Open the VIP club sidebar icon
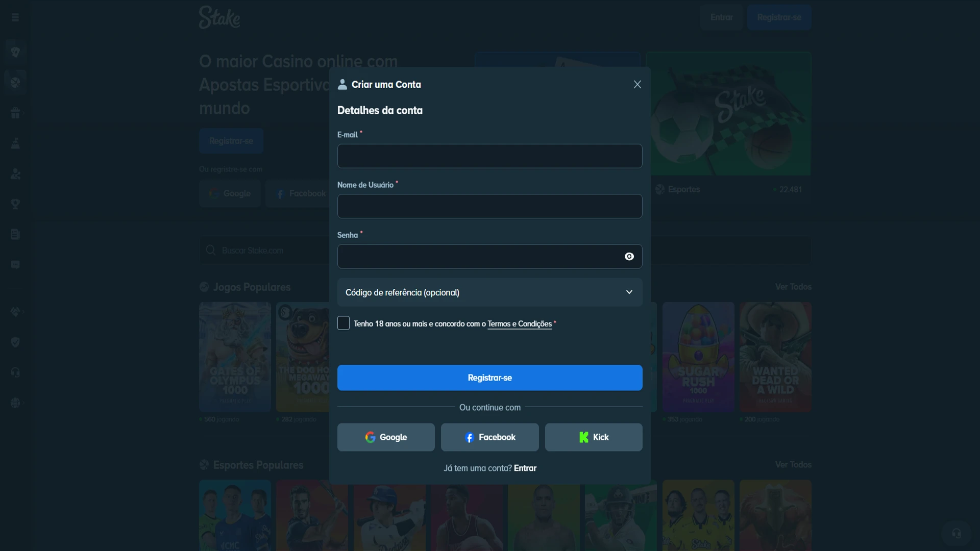The width and height of the screenshot is (980, 551). pyautogui.click(x=15, y=143)
